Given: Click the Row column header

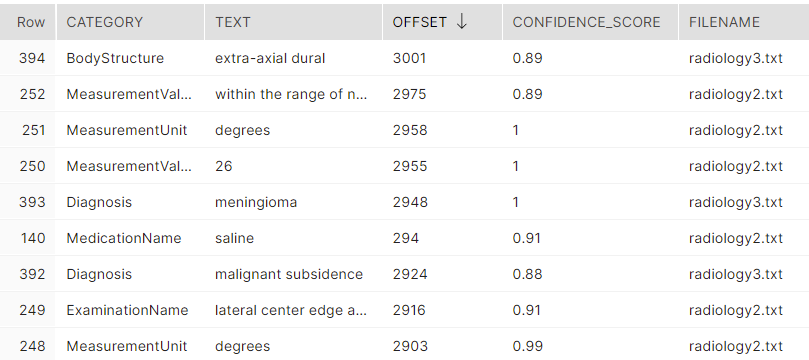Looking at the screenshot, I should tap(31, 22).
